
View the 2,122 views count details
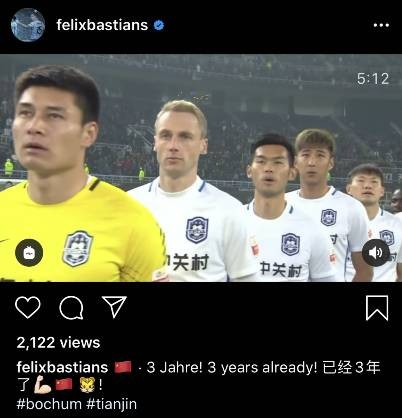[x=58, y=343]
